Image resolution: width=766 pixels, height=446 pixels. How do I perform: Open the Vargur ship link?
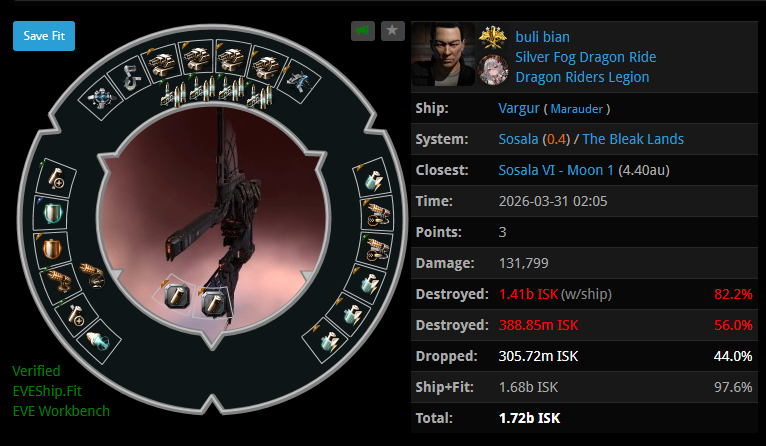click(x=519, y=108)
